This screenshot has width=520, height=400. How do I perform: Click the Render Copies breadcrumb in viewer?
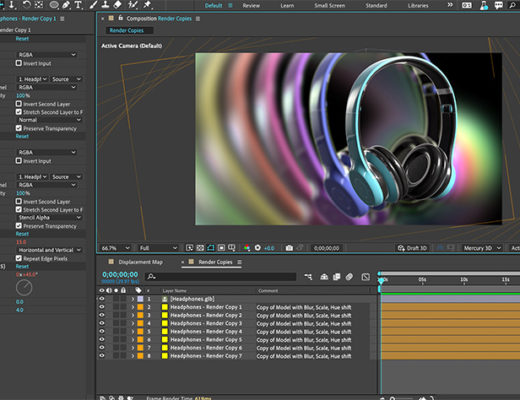pyautogui.click(x=127, y=30)
